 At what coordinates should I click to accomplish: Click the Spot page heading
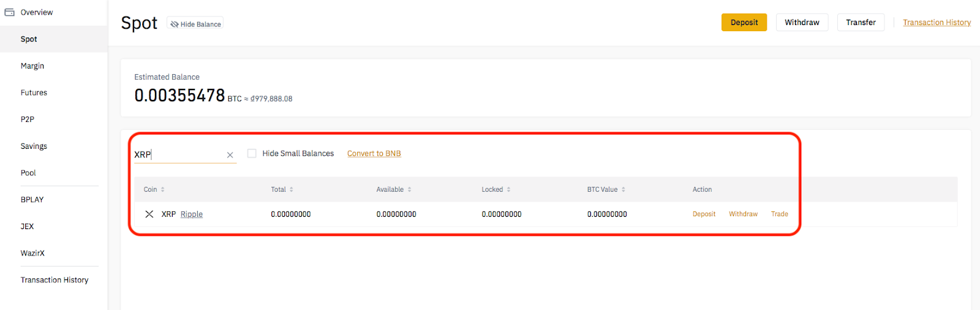[139, 23]
